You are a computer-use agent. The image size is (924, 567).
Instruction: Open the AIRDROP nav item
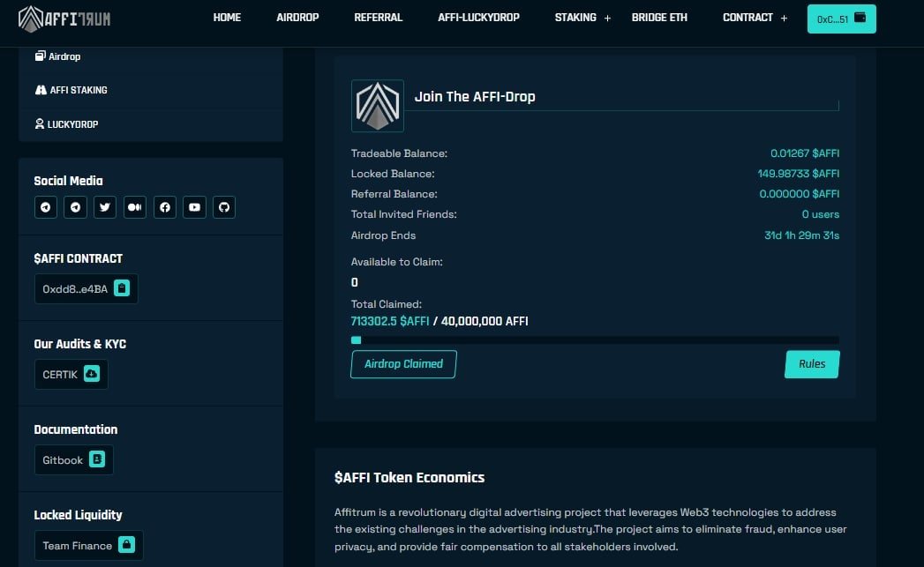(297, 18)
